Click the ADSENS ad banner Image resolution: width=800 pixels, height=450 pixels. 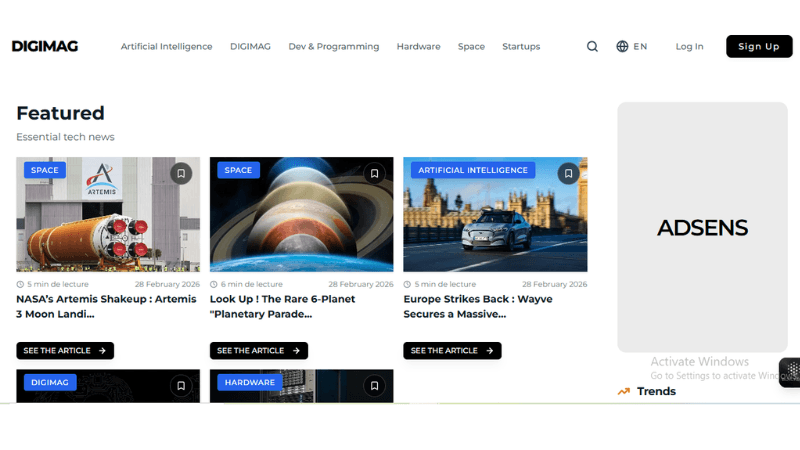click(x=703, y=227)
